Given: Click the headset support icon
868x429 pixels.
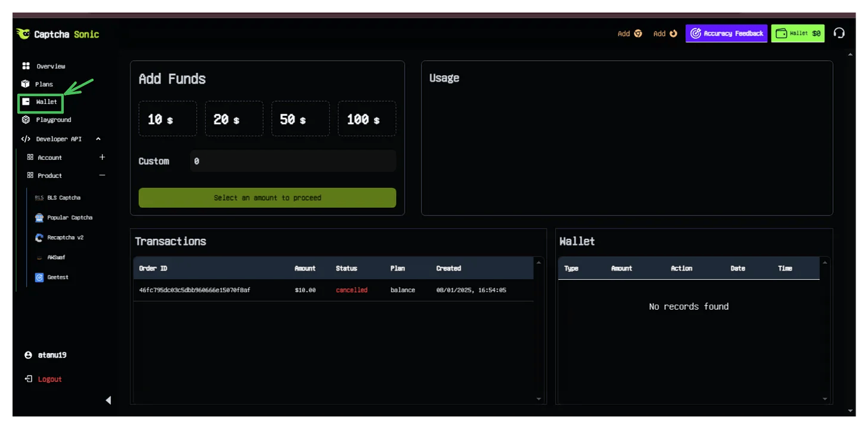Looking at the screenshot, I should [839, 33].
